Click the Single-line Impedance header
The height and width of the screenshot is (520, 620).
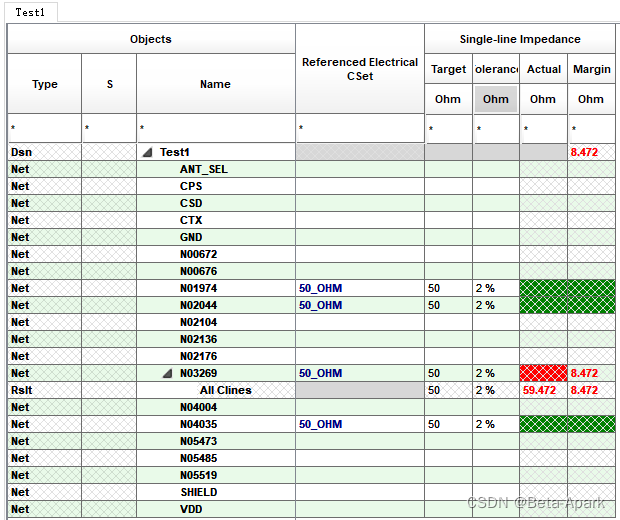point(520,39)
